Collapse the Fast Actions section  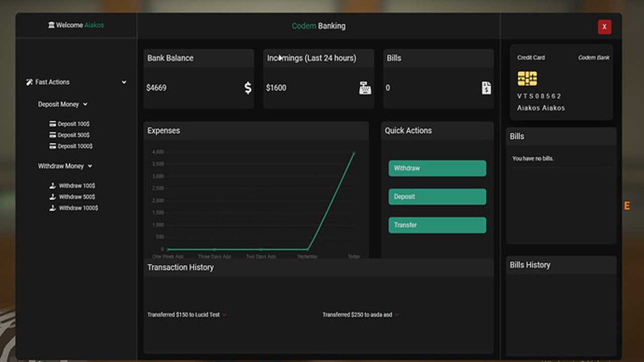click(124, 82)
